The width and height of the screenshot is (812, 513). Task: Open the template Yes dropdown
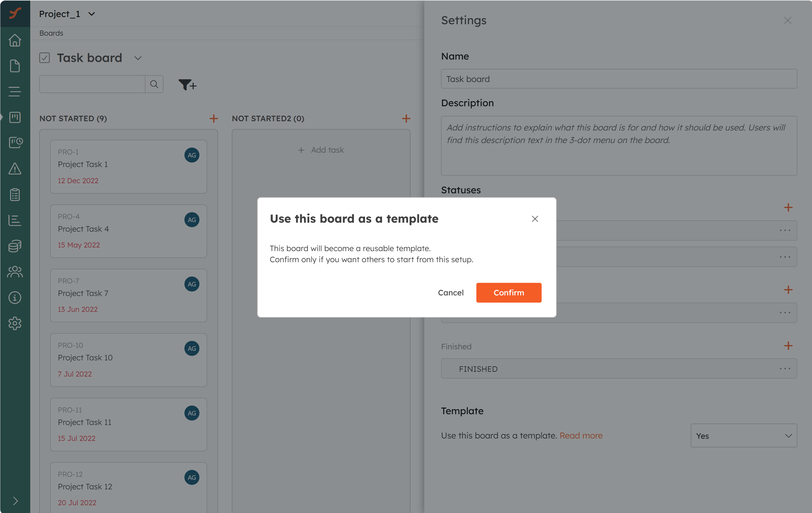pos(743,435)
